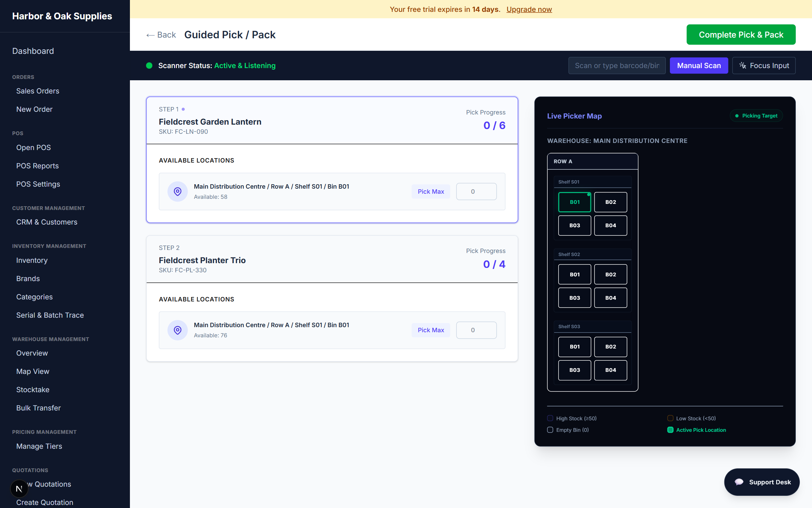The image size is (812, 508).
Task: Select bin B03 on Shelf S02
Action: pos(574,298)
